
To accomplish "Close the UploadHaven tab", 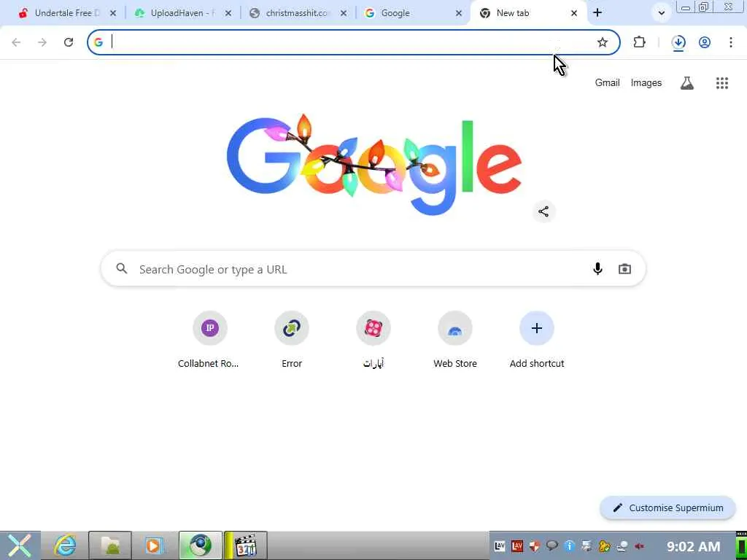I will (x=228, y=13).
